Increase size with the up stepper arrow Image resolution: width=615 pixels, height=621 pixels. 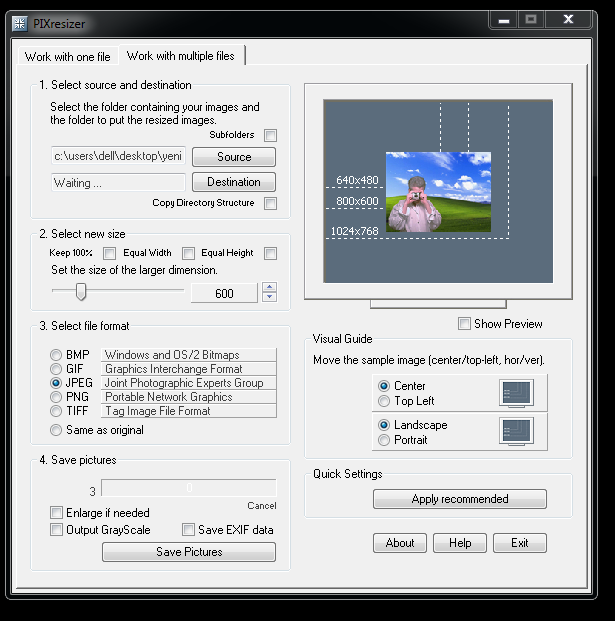tap(269, 288)
